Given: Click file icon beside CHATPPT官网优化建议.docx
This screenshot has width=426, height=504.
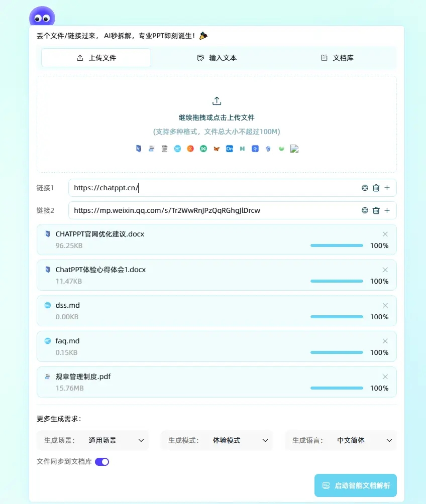Looking at the screenshot, I should 48,234.
